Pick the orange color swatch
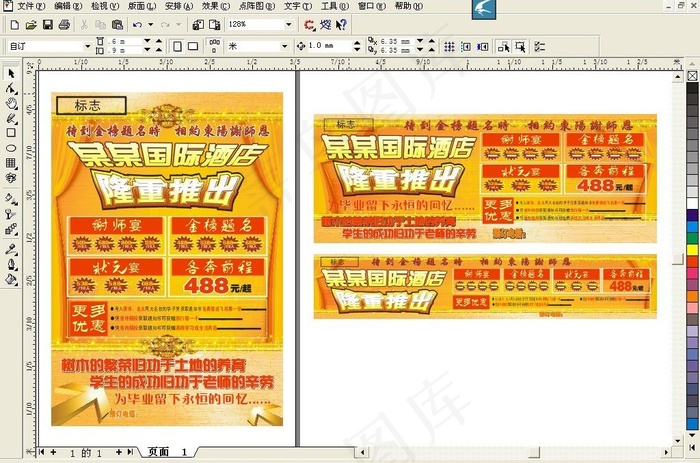Viewport: 700px width, 463px height. tap(692, 296)
